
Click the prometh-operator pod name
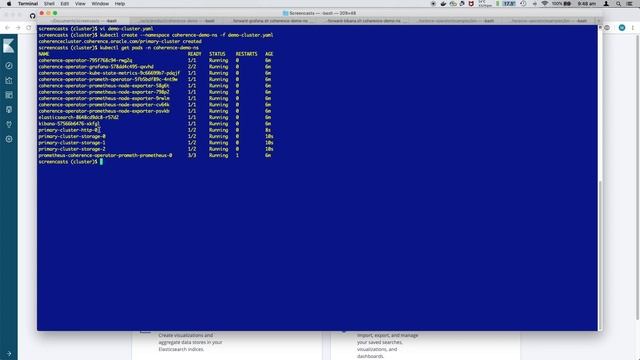108,79
